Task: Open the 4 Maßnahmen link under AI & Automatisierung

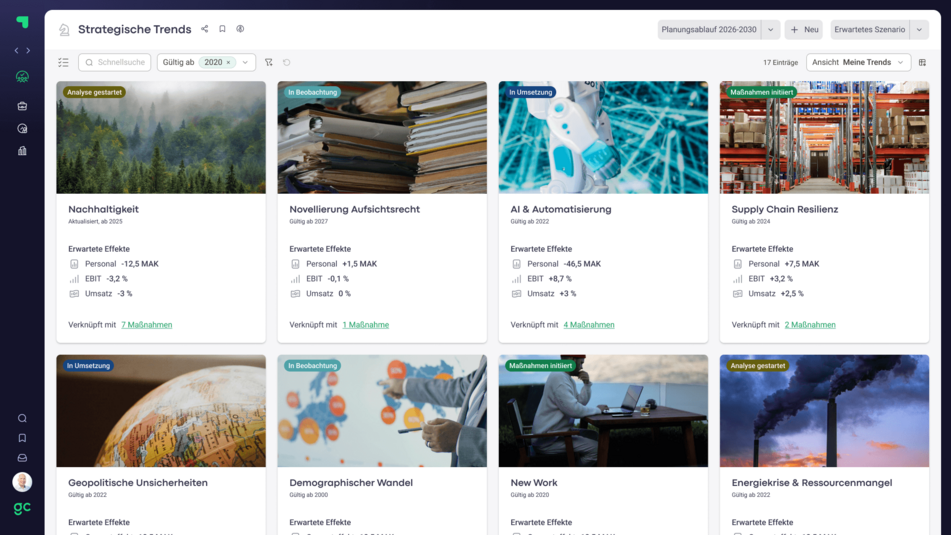Action: point(589,325)
